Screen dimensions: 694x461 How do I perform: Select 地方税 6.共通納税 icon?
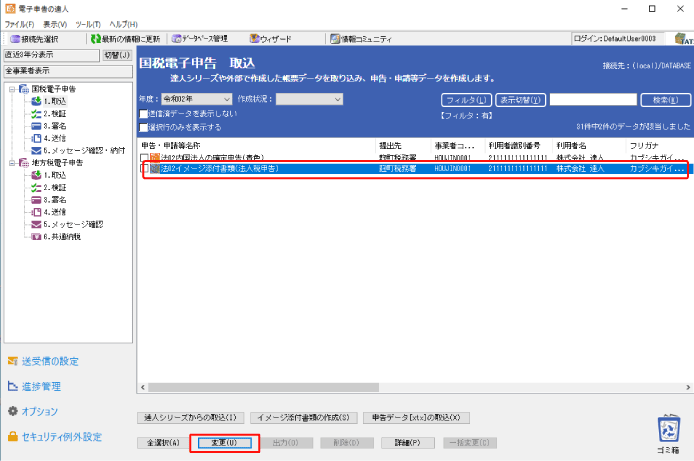(36, 237)
